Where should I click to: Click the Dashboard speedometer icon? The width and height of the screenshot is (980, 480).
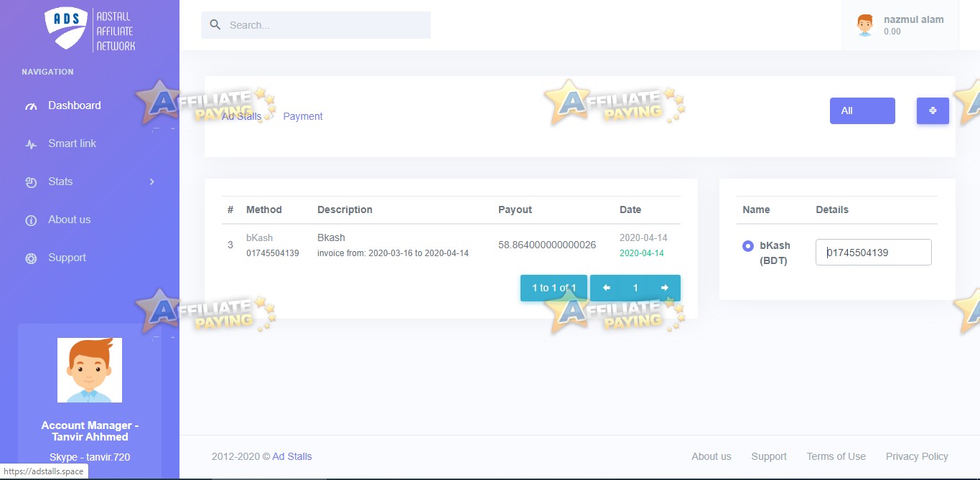(30, 106)
